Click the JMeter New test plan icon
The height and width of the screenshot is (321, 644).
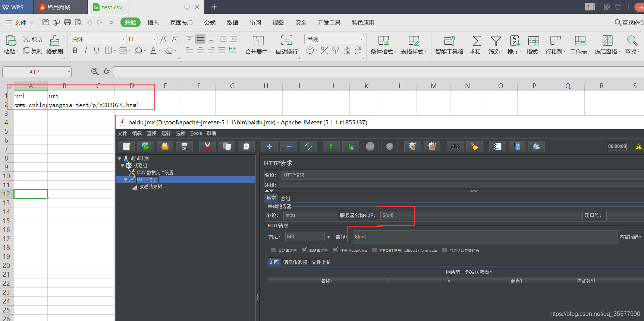(126, 146)
